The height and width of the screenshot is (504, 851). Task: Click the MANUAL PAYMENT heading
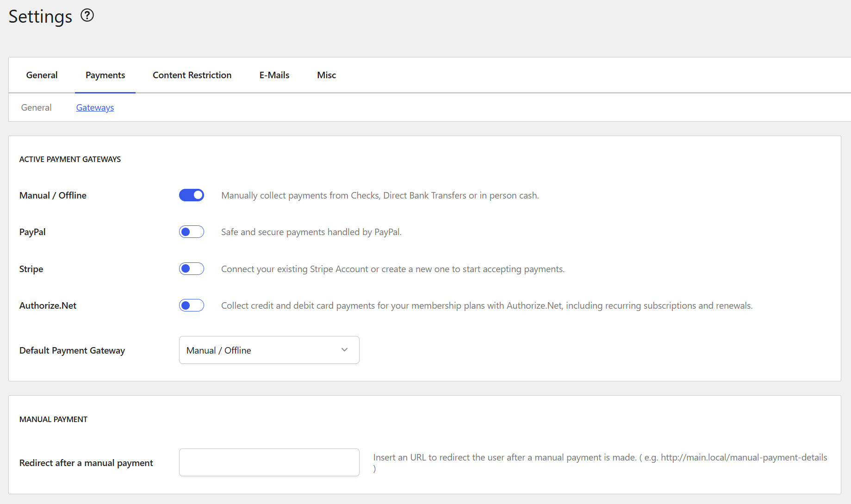pos(53,419)
